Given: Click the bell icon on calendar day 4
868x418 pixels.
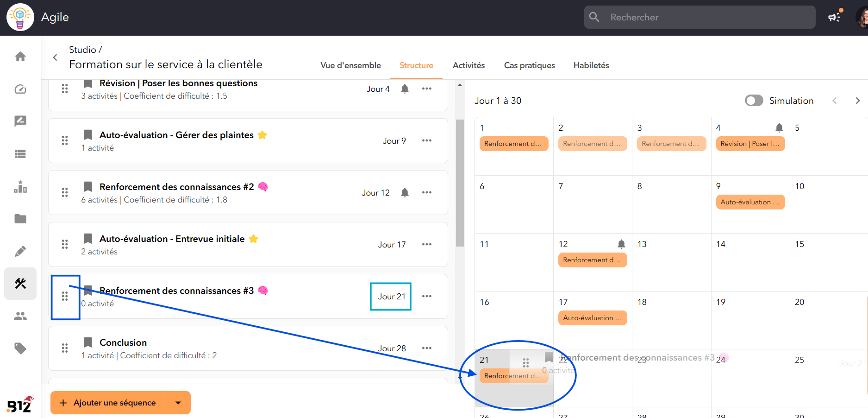Looking at the screenshot, I should tap(779, 128).
